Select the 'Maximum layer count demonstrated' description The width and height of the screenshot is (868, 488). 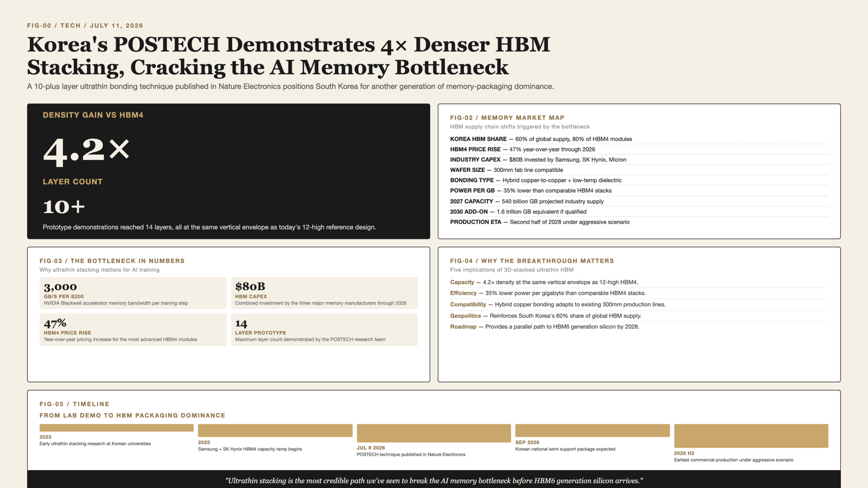[310, 339]
